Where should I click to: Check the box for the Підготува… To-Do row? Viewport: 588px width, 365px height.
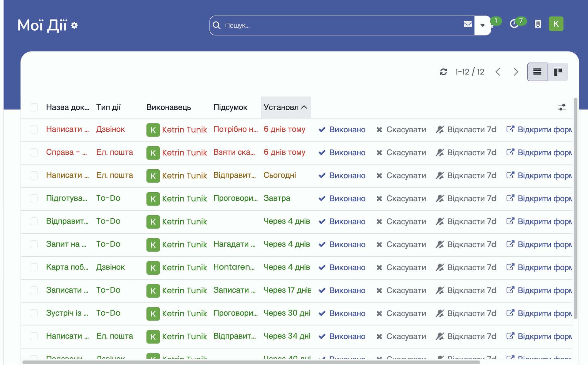(34, 198)
